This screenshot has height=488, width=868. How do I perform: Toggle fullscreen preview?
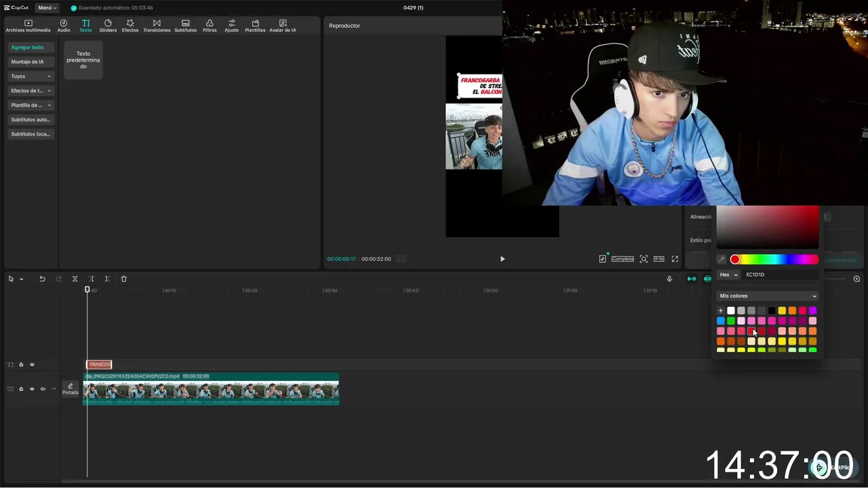point(675,259)
